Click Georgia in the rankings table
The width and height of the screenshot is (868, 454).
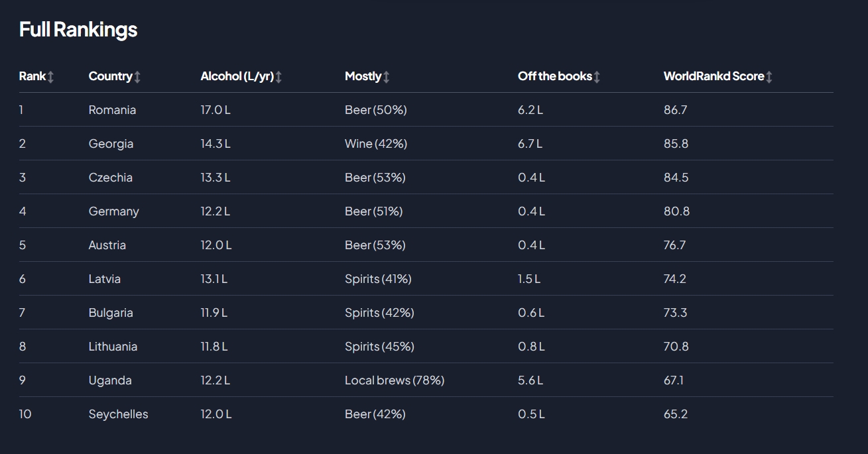(x=111, y=144)
